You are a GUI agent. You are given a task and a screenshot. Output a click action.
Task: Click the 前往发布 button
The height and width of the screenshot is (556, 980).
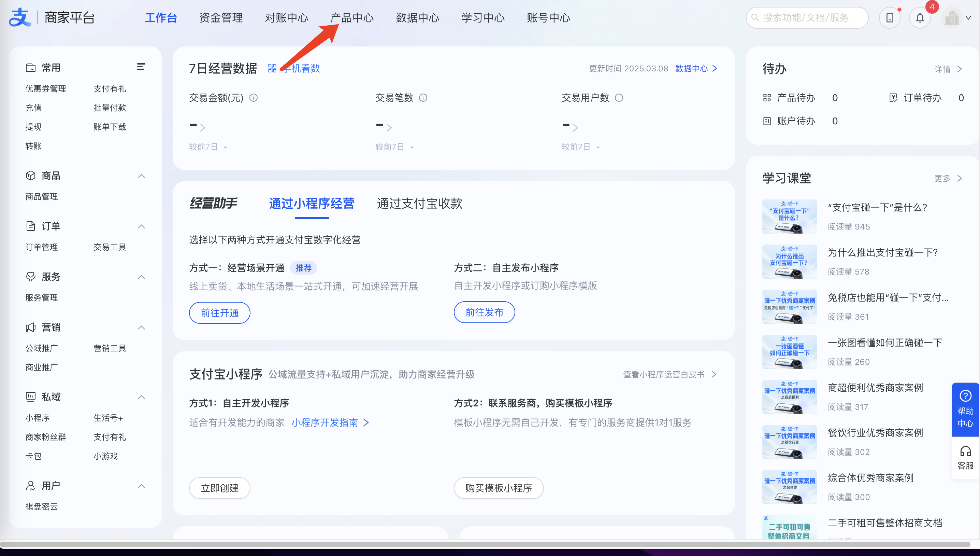click(485, 312)
